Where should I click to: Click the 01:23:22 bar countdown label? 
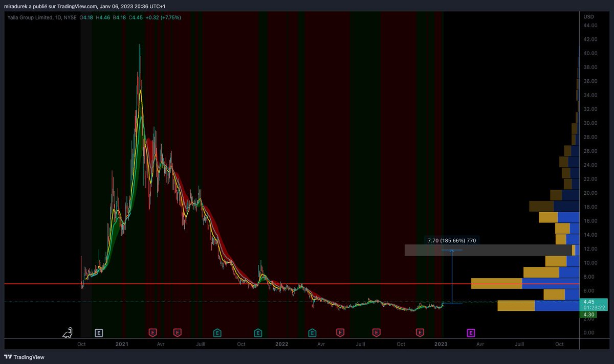click(593, 308)
